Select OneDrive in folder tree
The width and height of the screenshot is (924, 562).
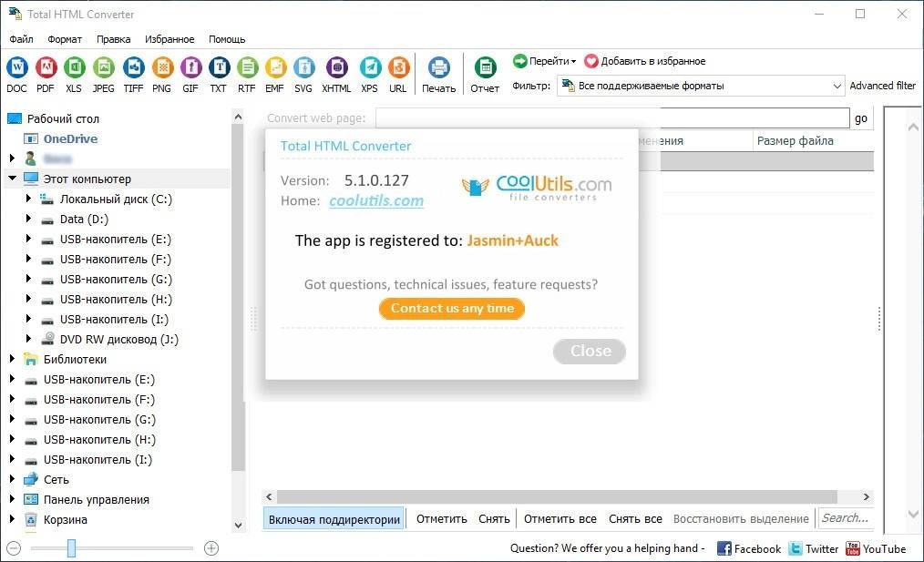pyautogui.click(x=70, y=139)
